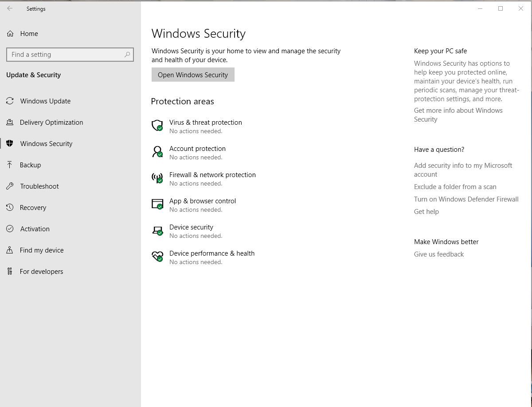The height and width of the screenshot is (407, 532).
Task: Click the Device performance & health heart icon
Action: point(157,257)
